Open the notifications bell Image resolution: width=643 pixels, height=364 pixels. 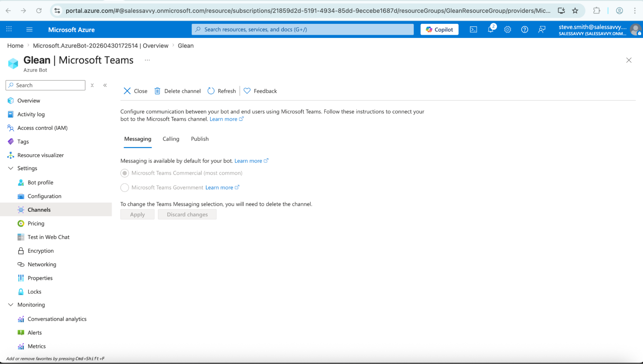pyautogui.click(x=491, y=29)
